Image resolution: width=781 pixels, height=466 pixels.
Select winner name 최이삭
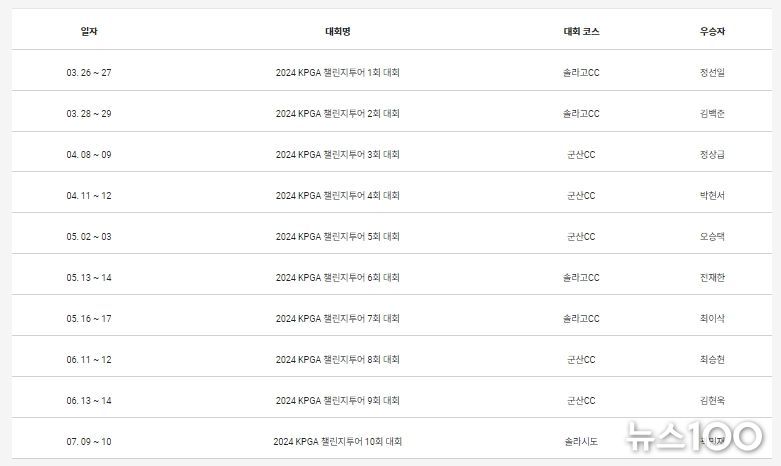point(712,319)
